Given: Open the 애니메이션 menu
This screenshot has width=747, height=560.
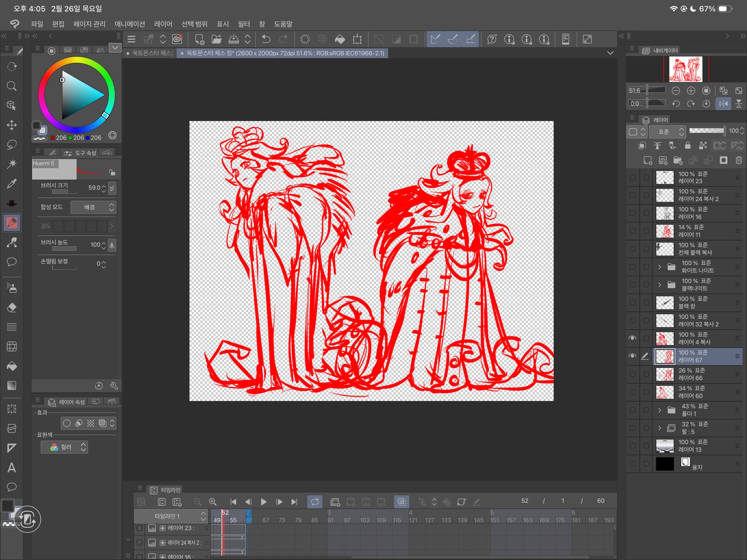Looking at the screenshot, I should pos(130,24).
